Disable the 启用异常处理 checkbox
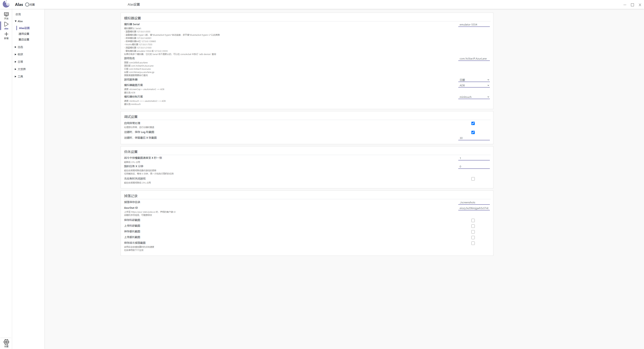644x349 pixels. 473,123
